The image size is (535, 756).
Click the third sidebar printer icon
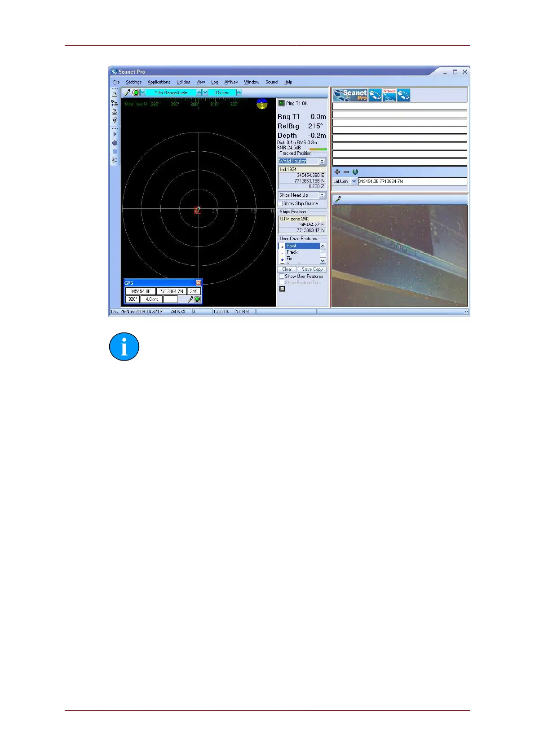pyautogui.click(x=115, y=111)
